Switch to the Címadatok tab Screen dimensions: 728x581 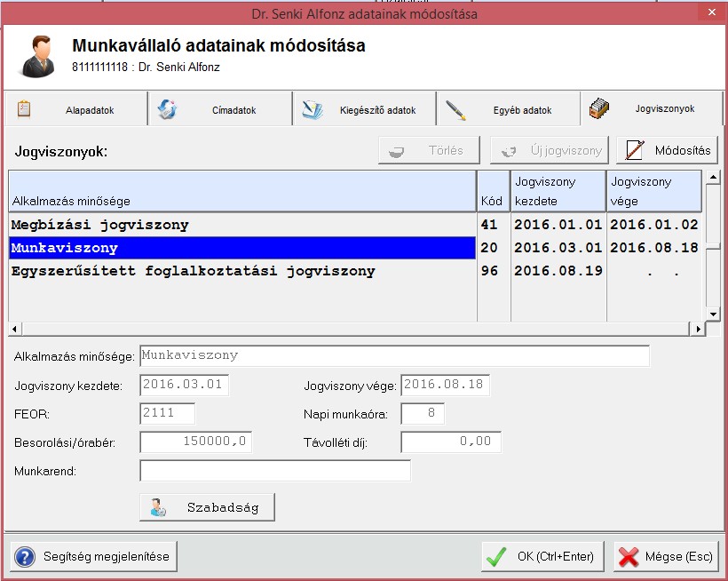pyautogui.click(x=220, y=110)
